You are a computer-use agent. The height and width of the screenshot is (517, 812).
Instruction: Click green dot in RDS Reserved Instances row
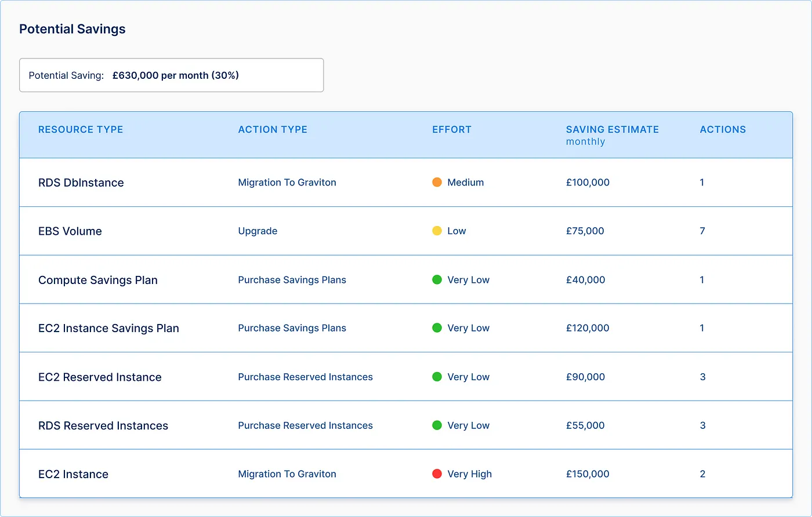437,425
